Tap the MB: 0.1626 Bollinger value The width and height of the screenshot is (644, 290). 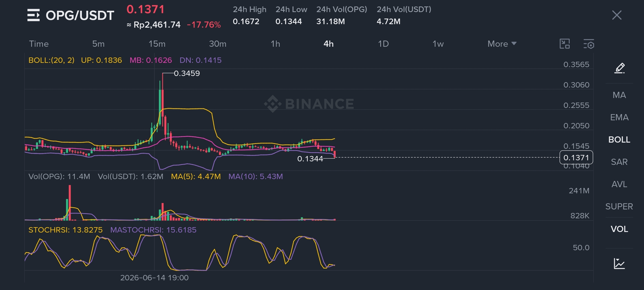pos(151,60)
